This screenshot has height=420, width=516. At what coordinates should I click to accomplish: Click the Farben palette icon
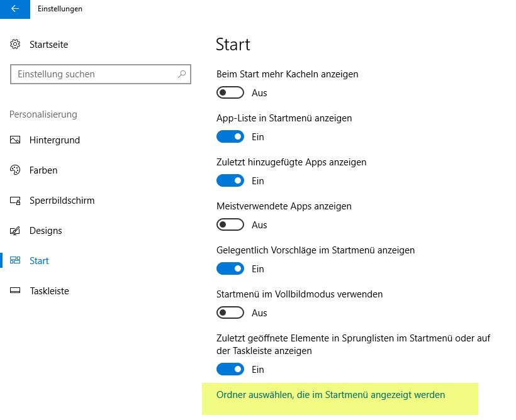(x=16, y=170)
